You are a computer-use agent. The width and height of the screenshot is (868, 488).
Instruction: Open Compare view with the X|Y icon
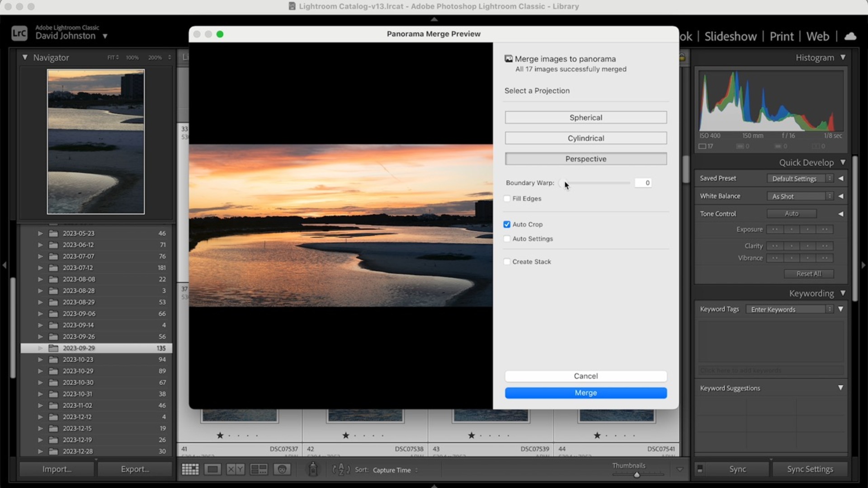(x=236, y=469)
